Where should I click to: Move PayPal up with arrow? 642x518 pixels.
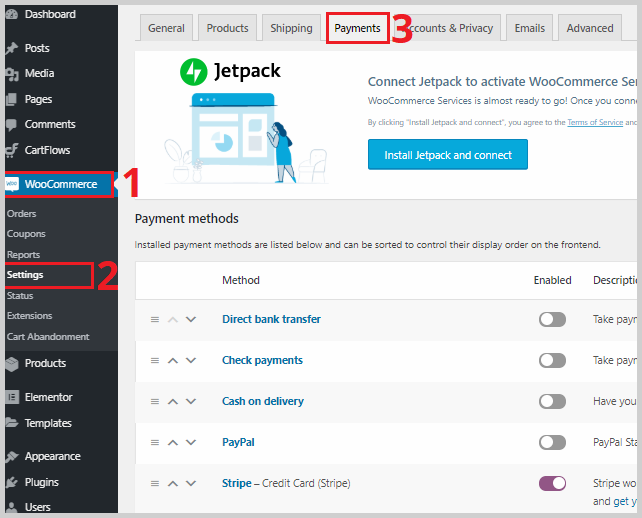[x=173, y=442]
